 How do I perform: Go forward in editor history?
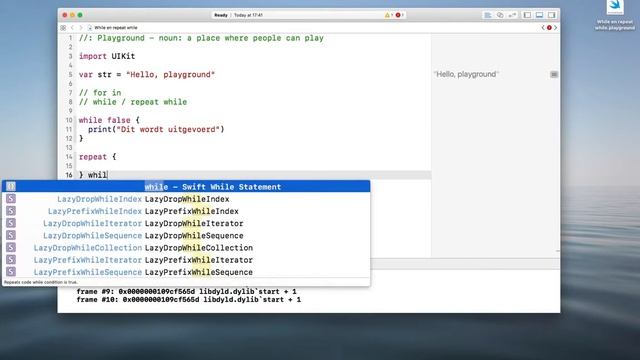click(x=80, y=28)
